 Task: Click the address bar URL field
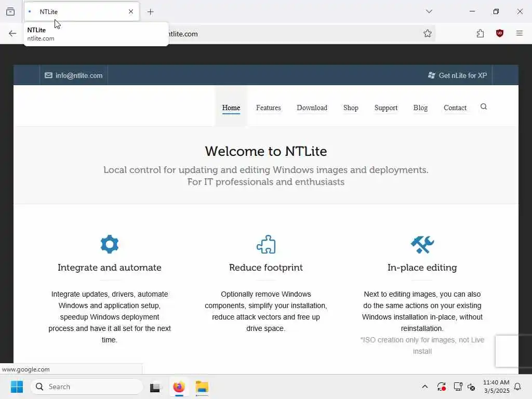[x=295, y=34]
